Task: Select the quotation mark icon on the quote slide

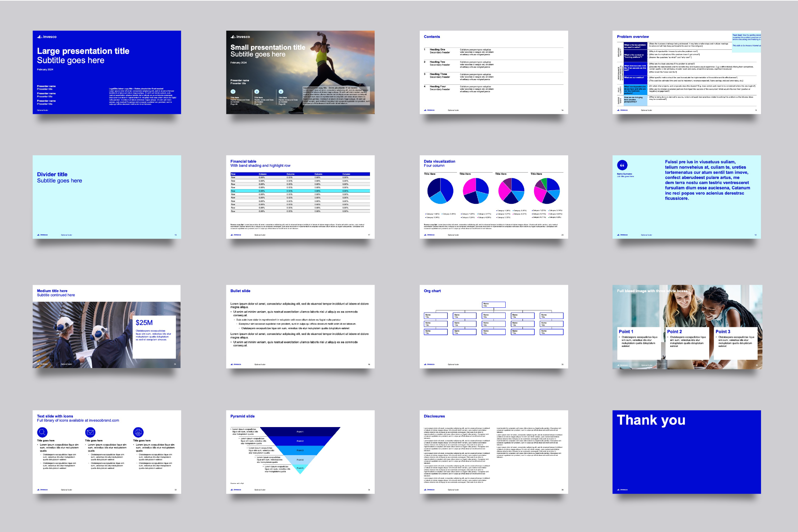Action: [622, 165]
